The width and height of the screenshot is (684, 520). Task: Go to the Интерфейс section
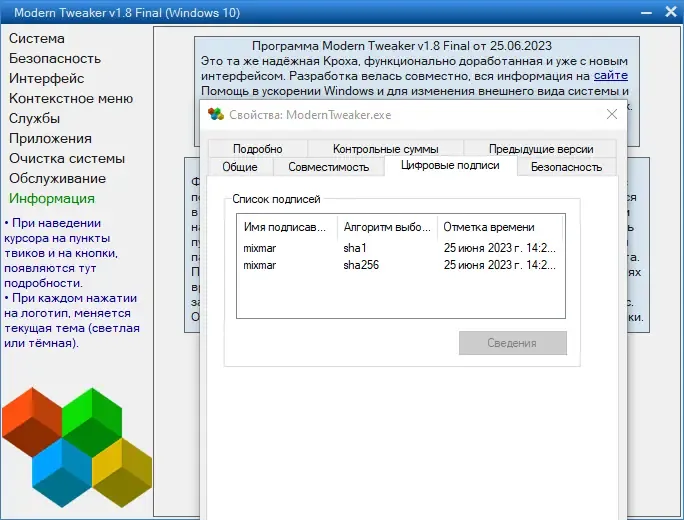pos(47,79)
